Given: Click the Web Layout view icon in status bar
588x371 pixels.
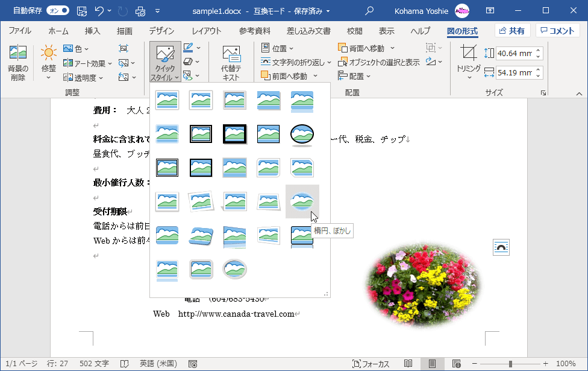Looking at the screenshot, I should [x=457, y=364].
